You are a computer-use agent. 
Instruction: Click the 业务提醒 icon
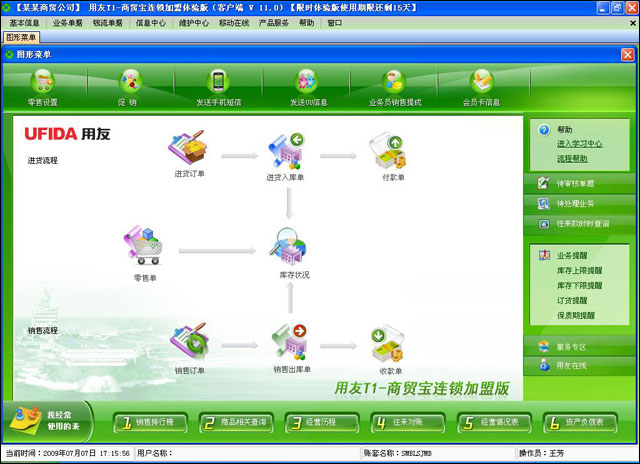[544, 255]
